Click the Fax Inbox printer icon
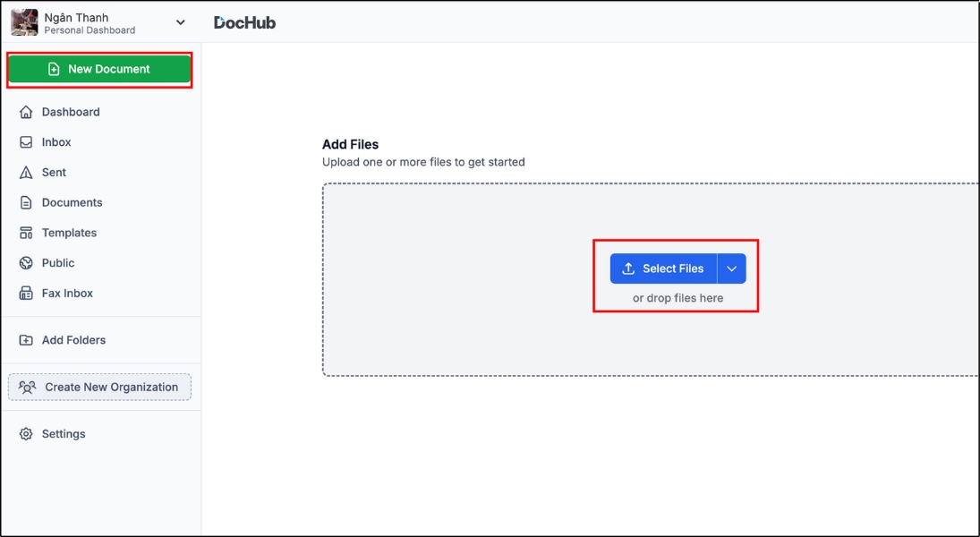 pyautogui.click(x=26, y=294)
